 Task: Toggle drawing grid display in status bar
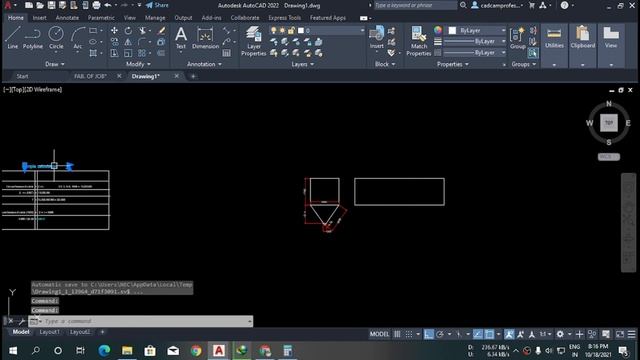(397, 334)
